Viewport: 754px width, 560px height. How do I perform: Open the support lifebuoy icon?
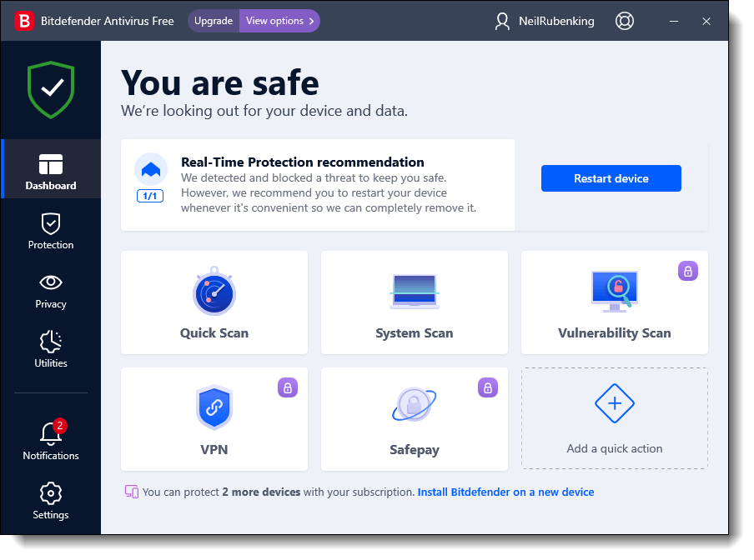tap(624, 21)
